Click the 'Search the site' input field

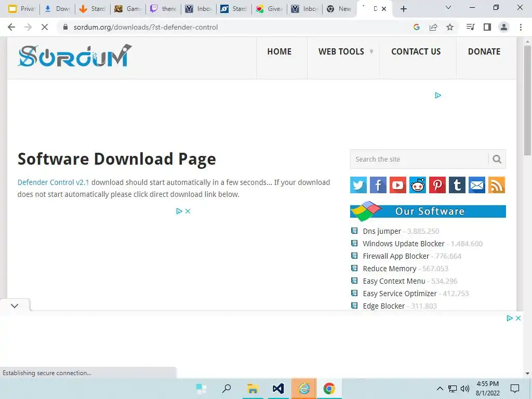419,159
